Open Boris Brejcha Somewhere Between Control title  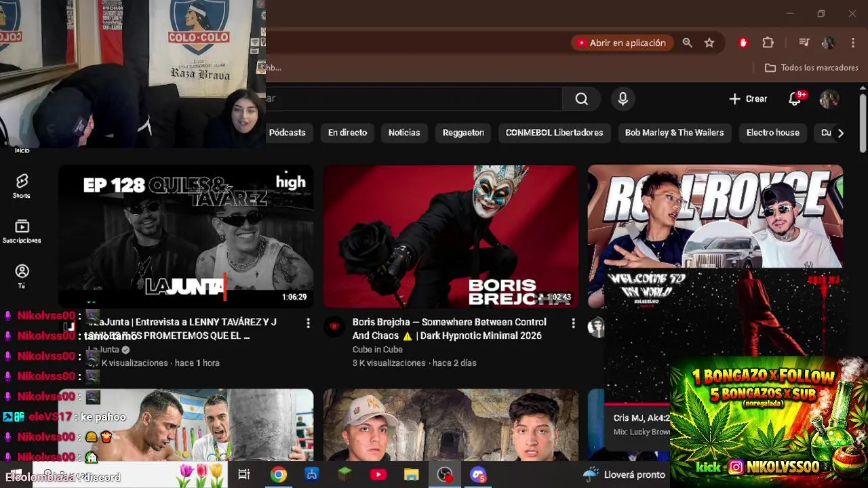pyautogui.click(x=449, y=329)
